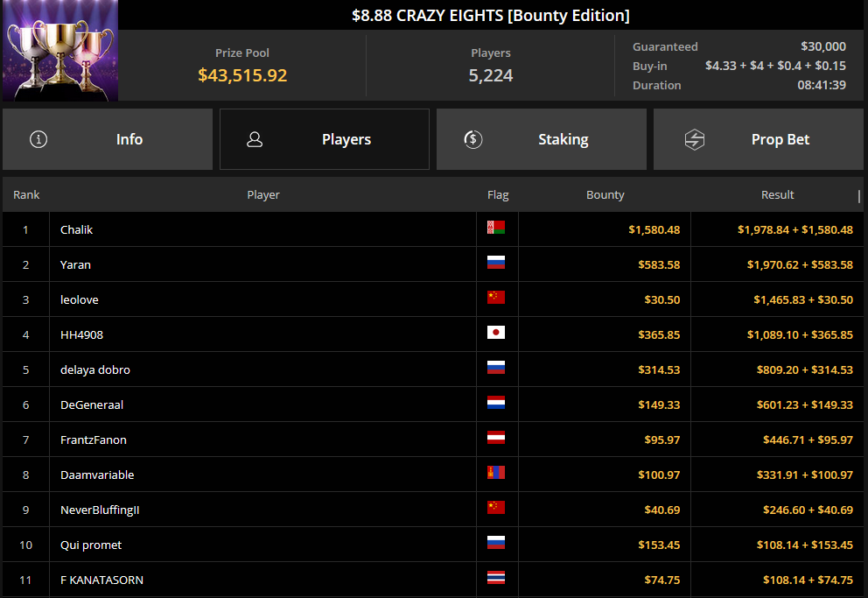Image resolution: width=868 pixels, height=598 pixels.
Task: Click the $30.50 bounty cell
Action: [662, 299]
